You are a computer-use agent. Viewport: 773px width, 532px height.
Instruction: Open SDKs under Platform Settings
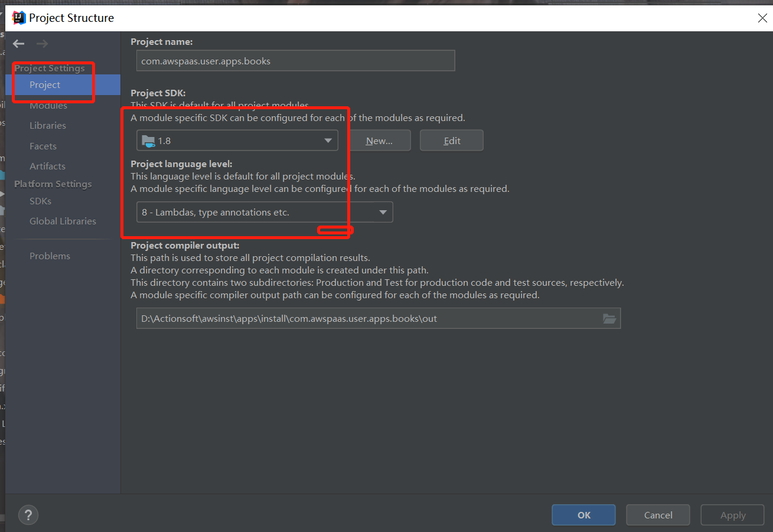(x=40, y=201)
